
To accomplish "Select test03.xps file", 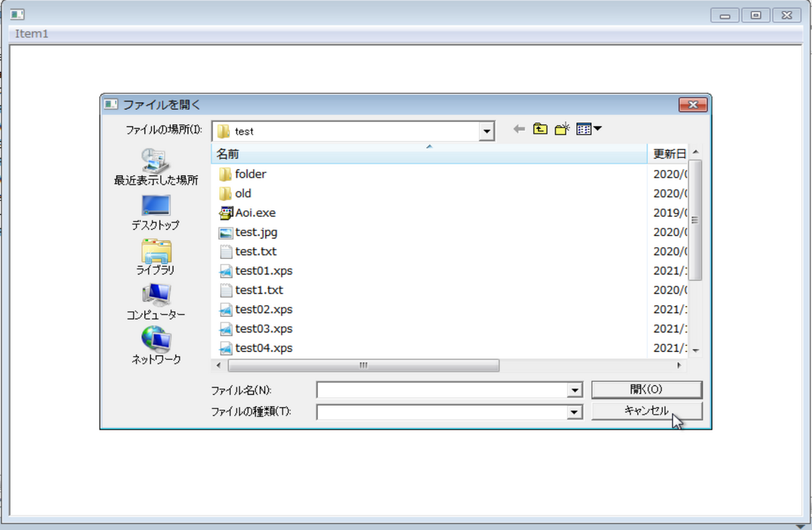I will [256, 328].
